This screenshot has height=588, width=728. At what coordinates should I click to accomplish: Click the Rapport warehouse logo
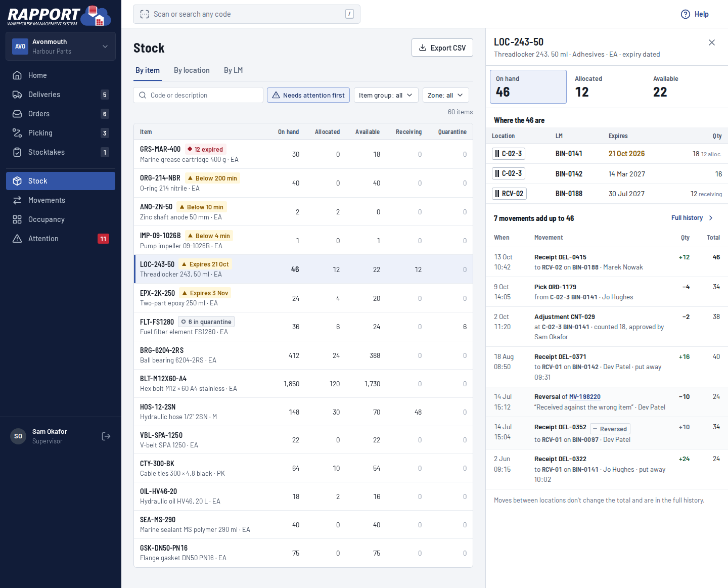(59, 16)
